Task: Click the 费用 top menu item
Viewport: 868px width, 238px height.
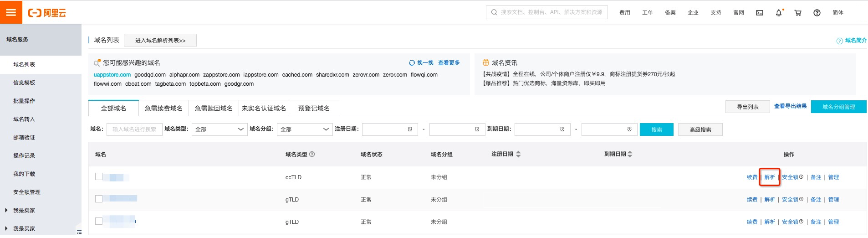Action: tap(625, 13)
